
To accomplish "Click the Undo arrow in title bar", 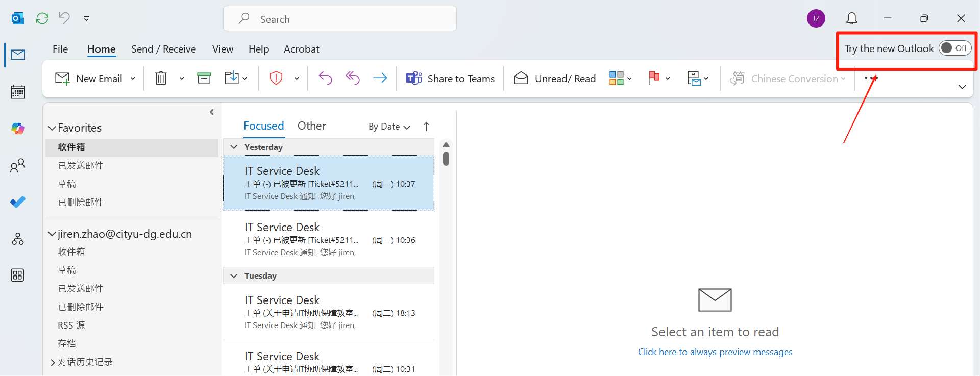I will (x=64, y=18).
